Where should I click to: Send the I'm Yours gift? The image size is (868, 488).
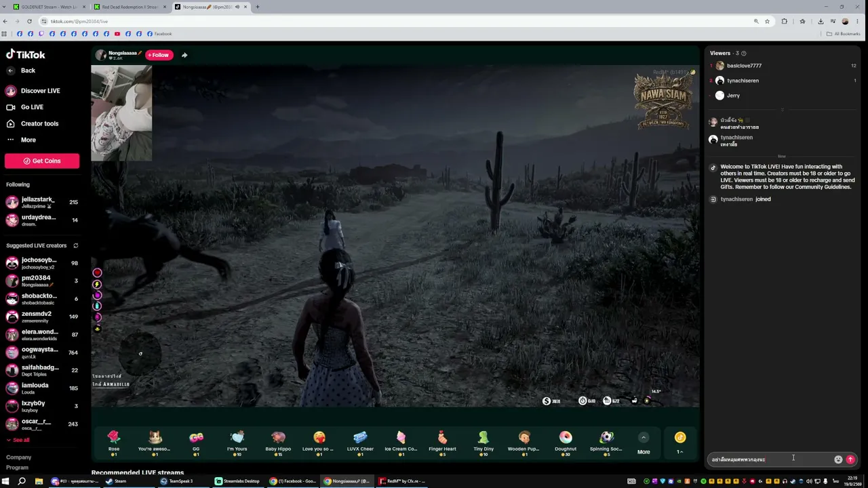click(x=237, y=441)
